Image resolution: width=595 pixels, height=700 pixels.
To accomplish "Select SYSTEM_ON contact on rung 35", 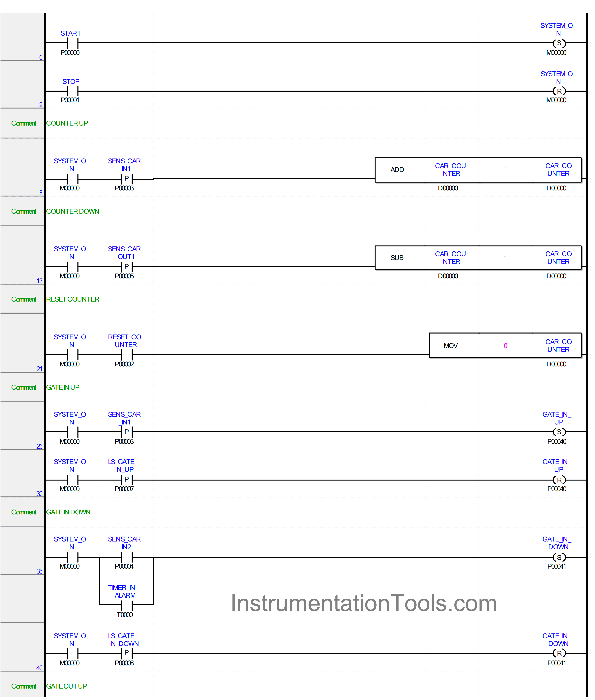I will pyautogui.click(x=72, y=557).
